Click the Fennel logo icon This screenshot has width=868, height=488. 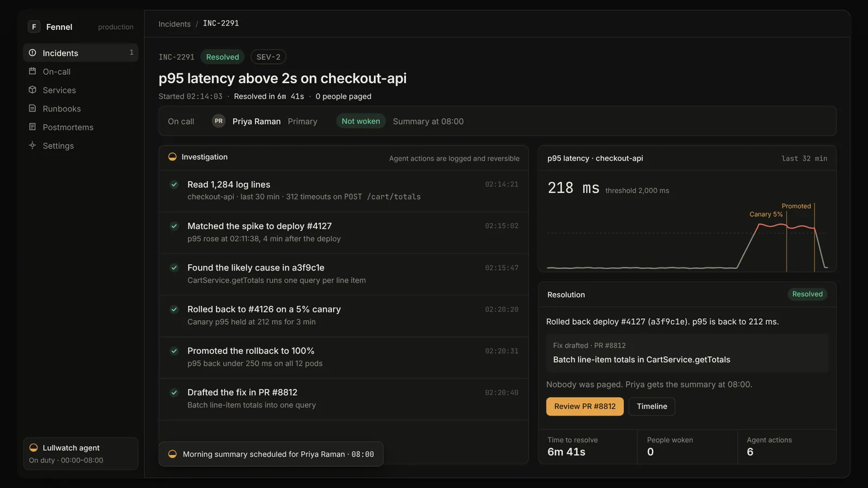(x=34, y=27)
